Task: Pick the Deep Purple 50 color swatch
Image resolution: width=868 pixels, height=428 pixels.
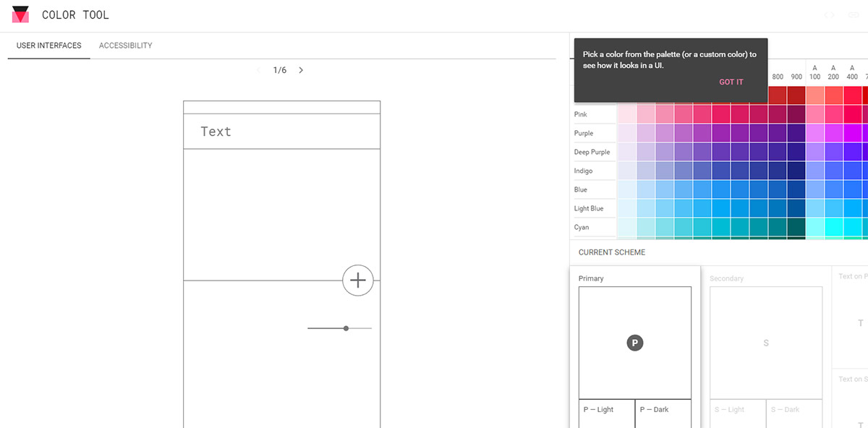Action: 626,152
